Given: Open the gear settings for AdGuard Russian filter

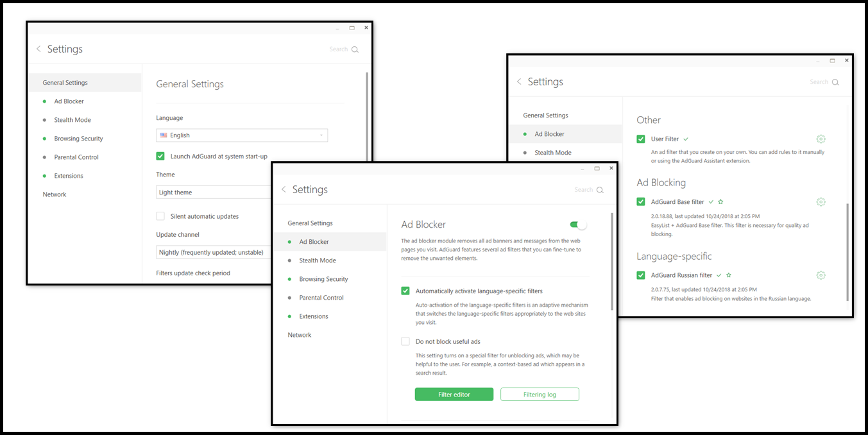Looking at the screenshot, I should 821,275.
